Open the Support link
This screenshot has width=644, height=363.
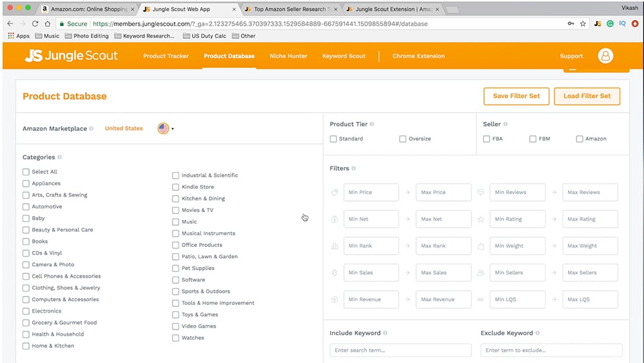pyautogui.click(x=571, y=56)
